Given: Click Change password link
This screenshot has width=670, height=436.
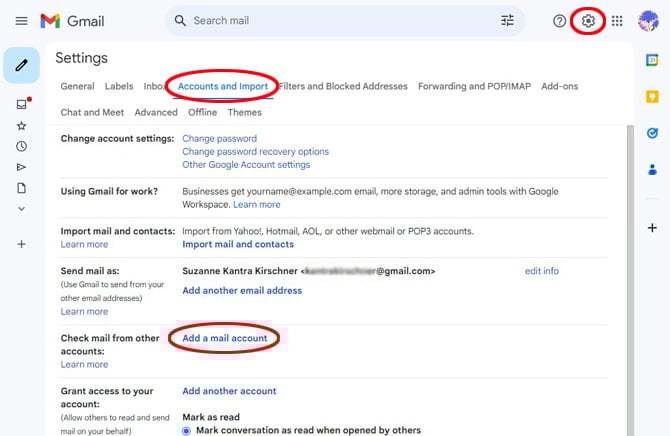Looking at the screenshot, I should 220,138.
